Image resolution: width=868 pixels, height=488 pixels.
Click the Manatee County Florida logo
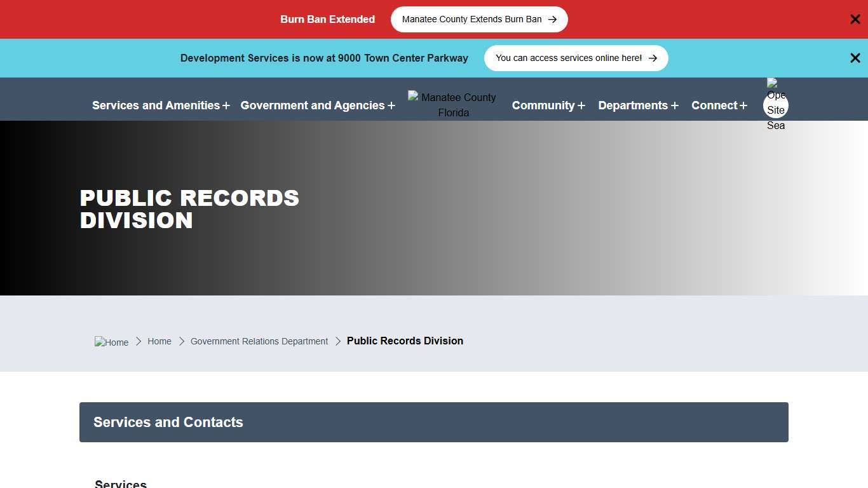(452, 105)
